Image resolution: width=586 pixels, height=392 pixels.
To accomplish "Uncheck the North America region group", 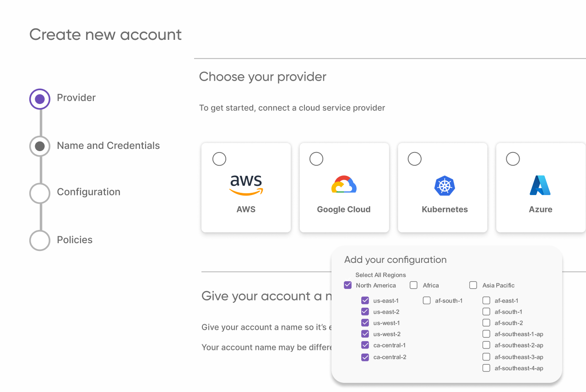I will 348,285.
